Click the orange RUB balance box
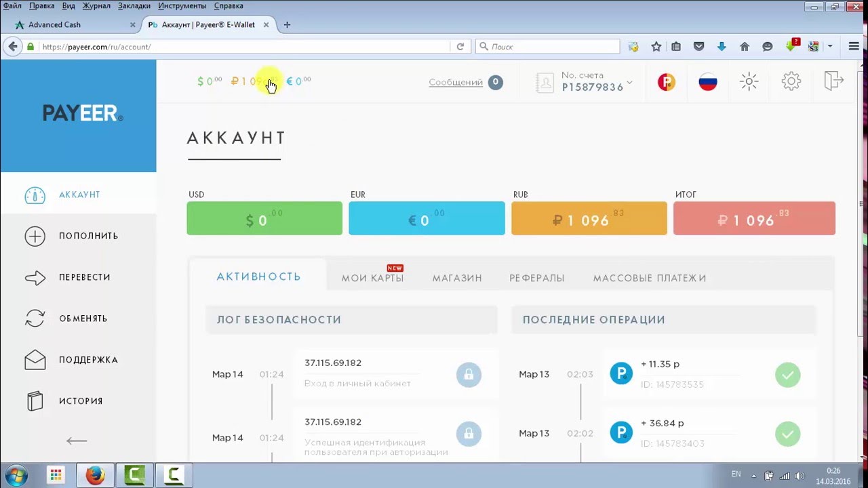Viewport: 868px width, 488px height. click(x=589, y=218)
